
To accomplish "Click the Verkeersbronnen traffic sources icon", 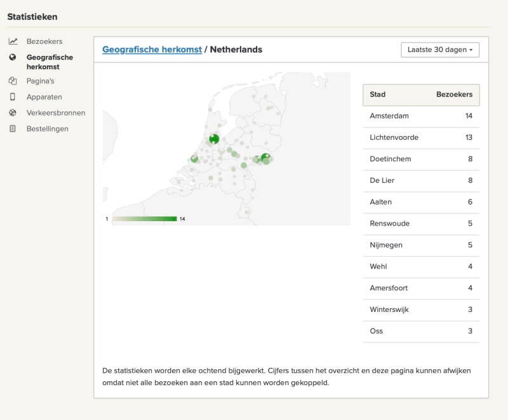I will 13,112.
